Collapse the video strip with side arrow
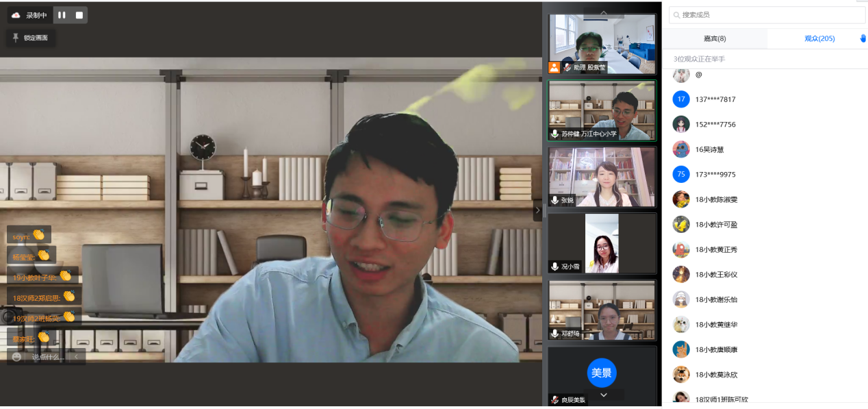Image resolution: width=868 pixels, height=409 pixels. [537, 210]
